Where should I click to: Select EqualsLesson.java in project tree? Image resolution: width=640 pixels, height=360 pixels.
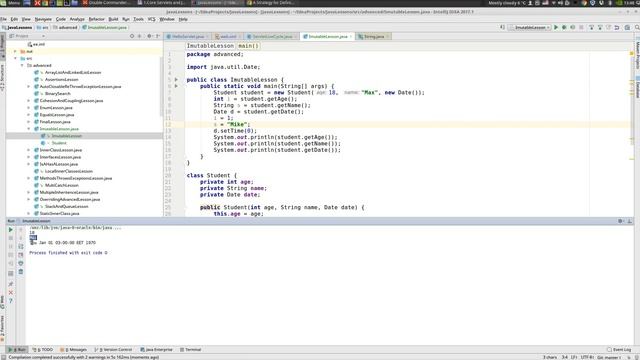point(57,115)
